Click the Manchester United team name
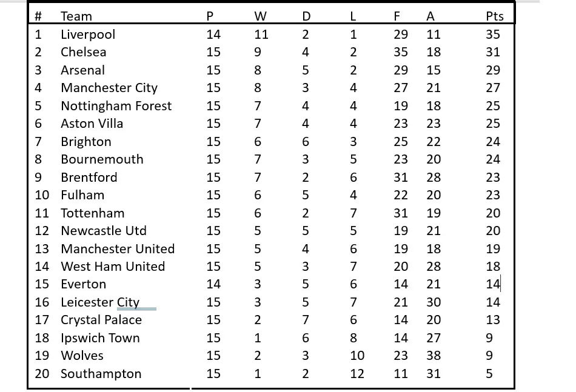Viewport: 576px width, 392px height. click(x=118, y=248)
